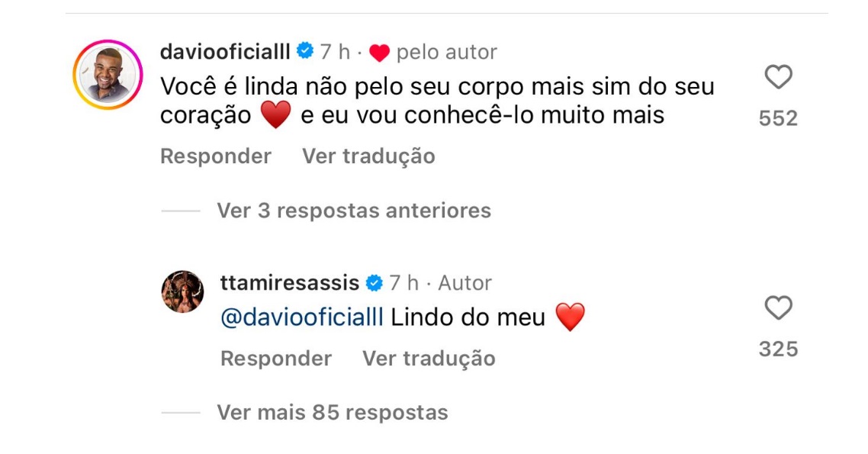The image size is (868, 454).
Task: Expand 'Ver mais 85 respostas'
Action: click(332, 413)
